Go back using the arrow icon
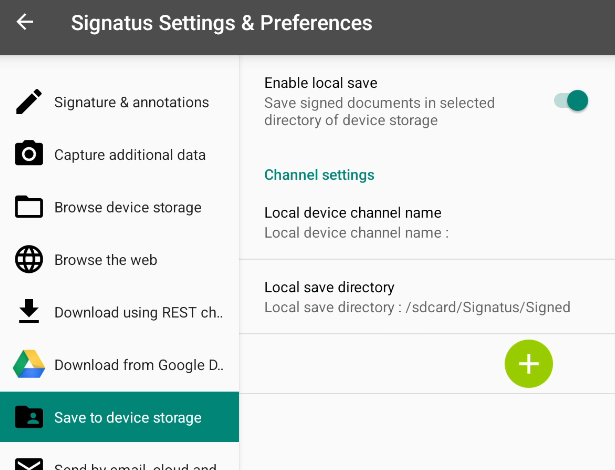Screen dimensions: 615x470 tap(25, 22)
